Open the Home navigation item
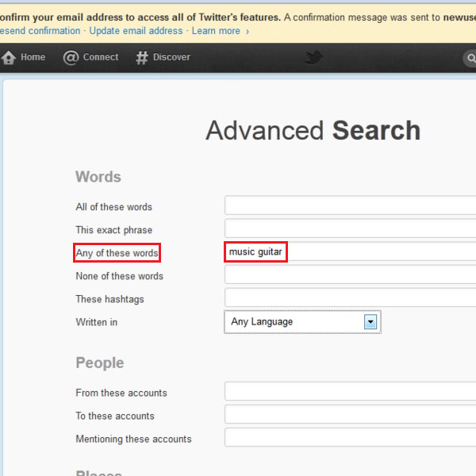The height and width of the screenshot is (476, 476). pos(23,57)
